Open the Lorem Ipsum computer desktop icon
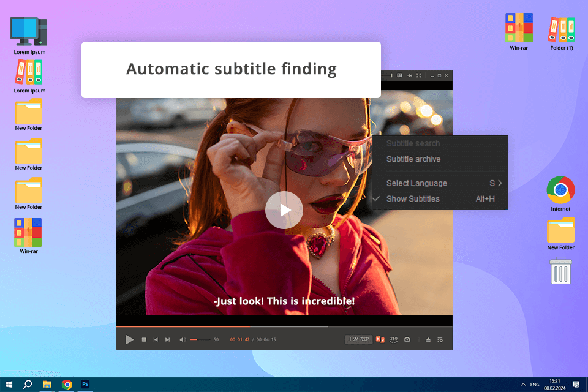Screen dimensions: 588x392 coord(29,36)
